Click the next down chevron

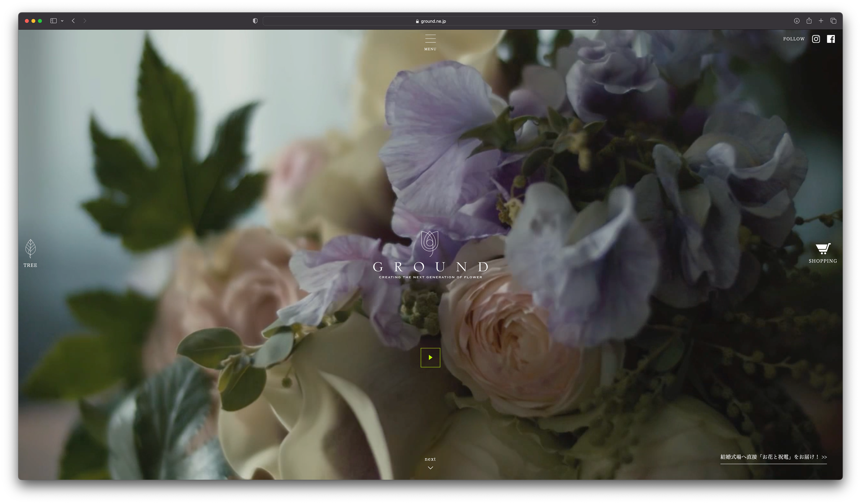[430, 467]
